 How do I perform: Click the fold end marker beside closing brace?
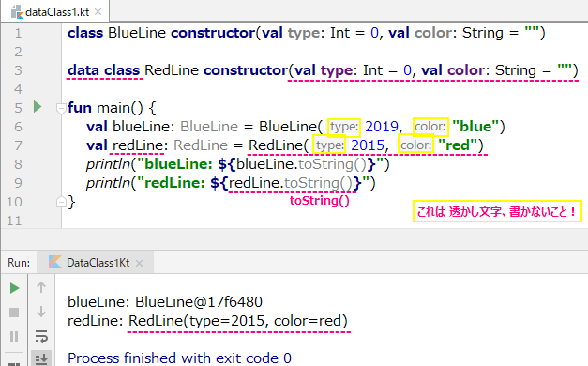(61, 203)
